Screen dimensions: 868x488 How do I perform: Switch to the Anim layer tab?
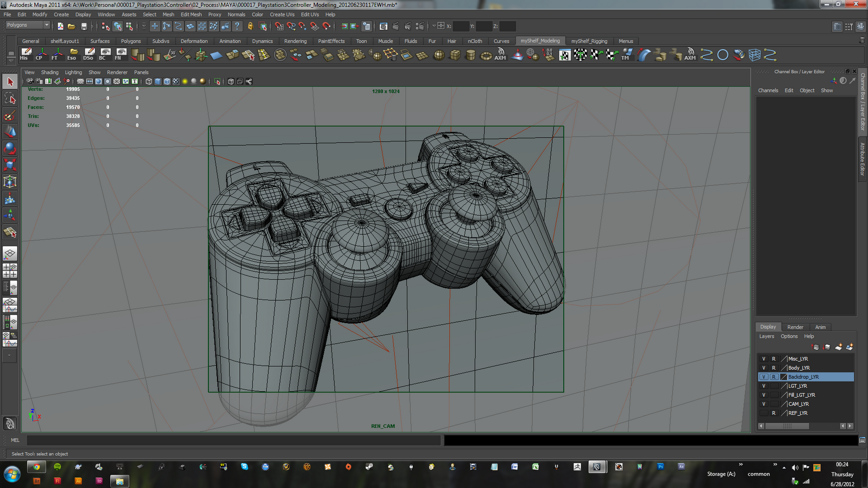[820, 327]
